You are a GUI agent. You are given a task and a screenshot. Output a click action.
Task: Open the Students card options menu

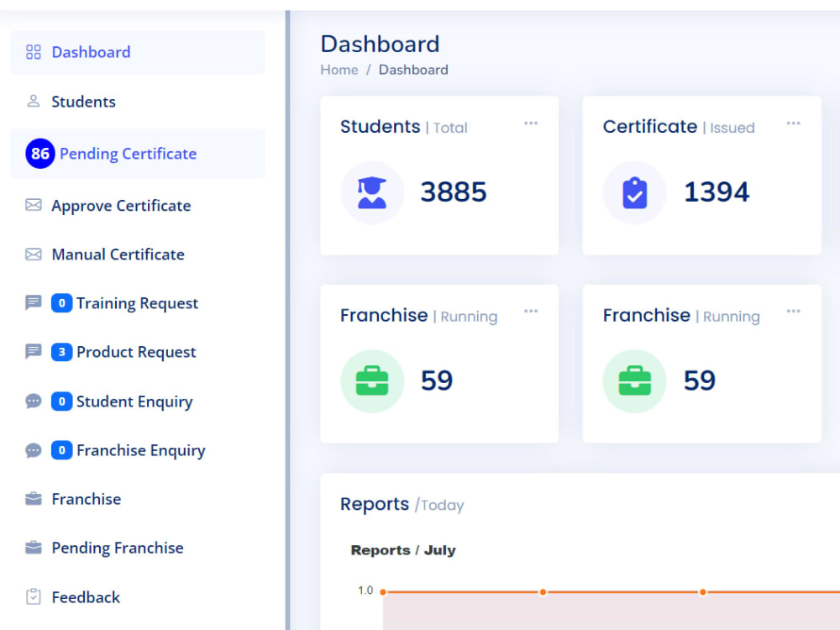531,123
